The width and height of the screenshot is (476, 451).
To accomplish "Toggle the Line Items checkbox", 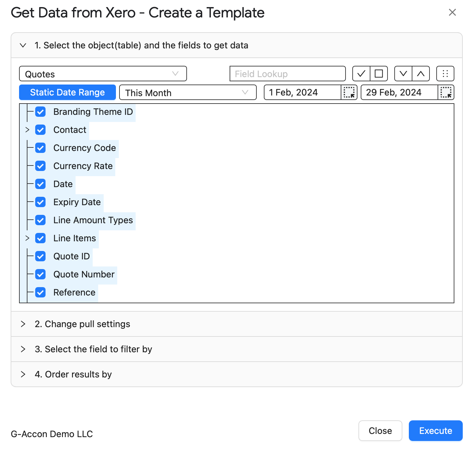I will tap(40, 238).
